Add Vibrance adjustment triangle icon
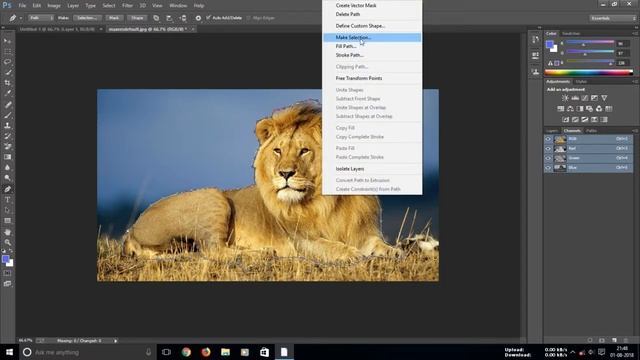This screenshot has height=360, width=640. (x=604, y=98)
